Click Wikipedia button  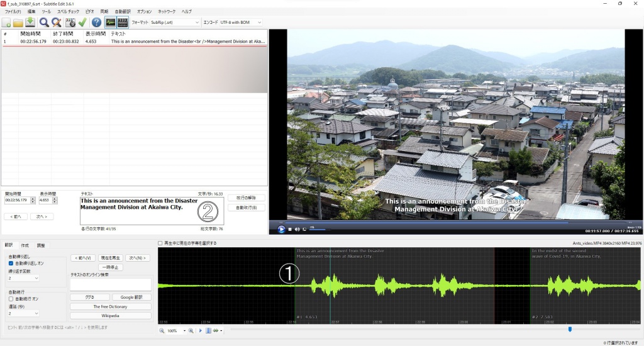point(111,316)
